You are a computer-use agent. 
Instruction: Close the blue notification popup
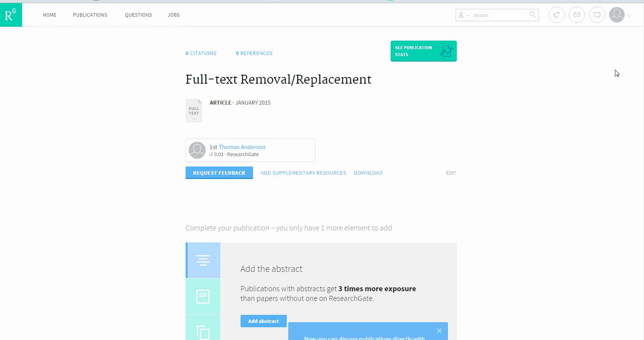(439, 331)
